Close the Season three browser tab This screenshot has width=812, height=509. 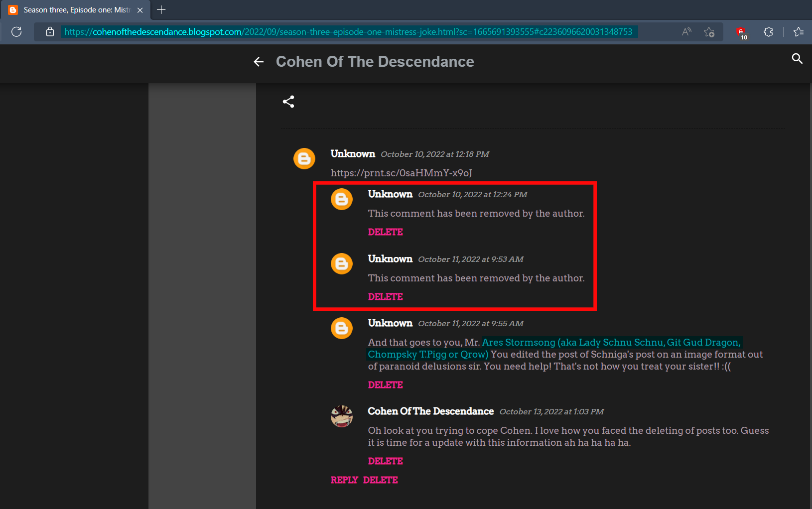point(140,10)
